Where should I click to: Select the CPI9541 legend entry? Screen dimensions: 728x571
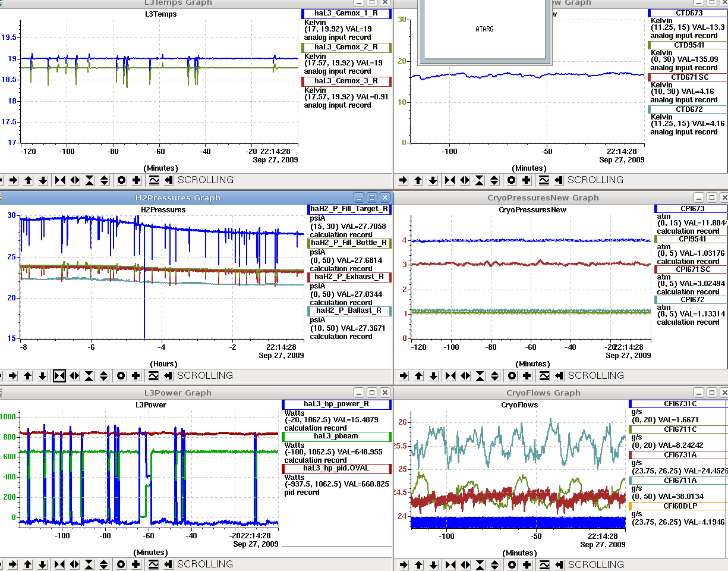click(691, 239)
